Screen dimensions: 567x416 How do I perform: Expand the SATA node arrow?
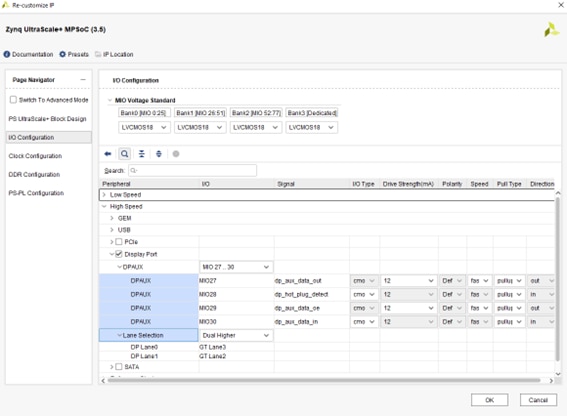click(x=112, y=366)
